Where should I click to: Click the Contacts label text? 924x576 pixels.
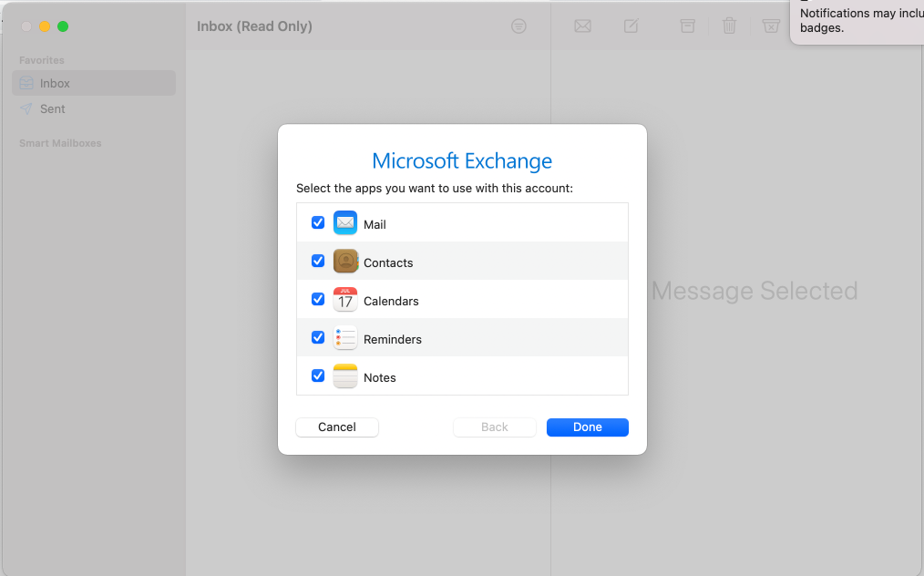388,263
